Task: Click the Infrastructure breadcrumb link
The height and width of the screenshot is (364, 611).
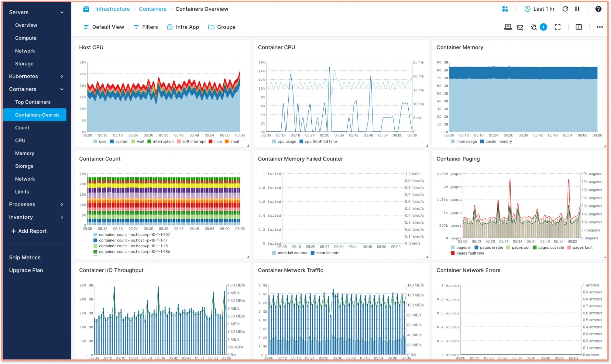Action: click(112, 9)
